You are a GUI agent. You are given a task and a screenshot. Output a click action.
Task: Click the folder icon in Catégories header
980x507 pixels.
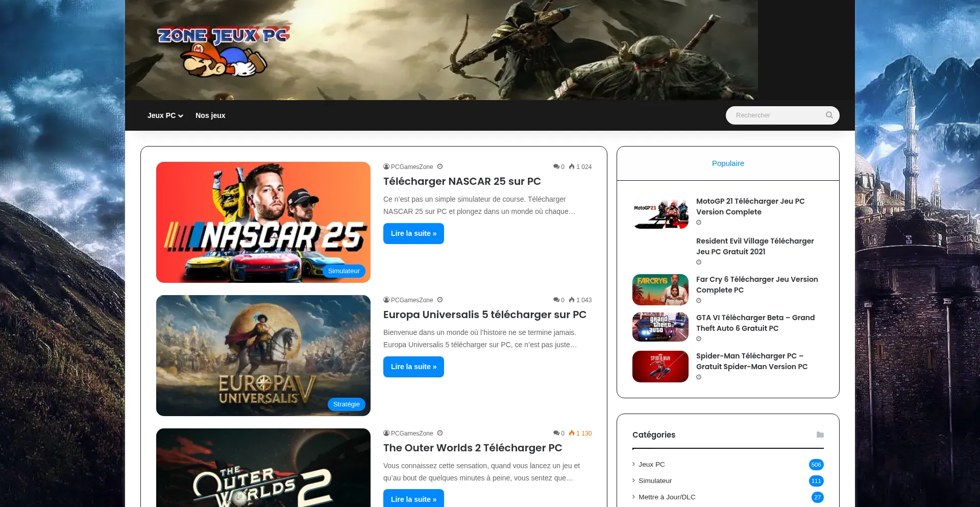pos(820,435)
